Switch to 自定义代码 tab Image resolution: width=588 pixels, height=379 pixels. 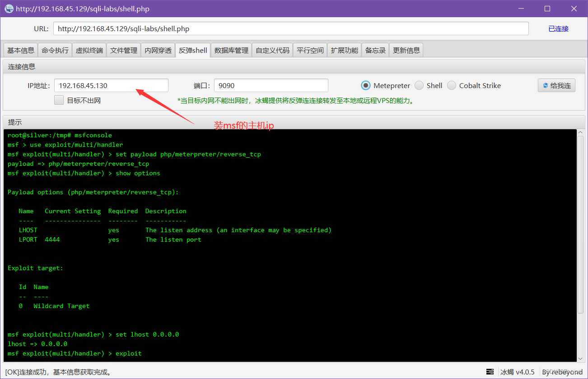(272, 50)
